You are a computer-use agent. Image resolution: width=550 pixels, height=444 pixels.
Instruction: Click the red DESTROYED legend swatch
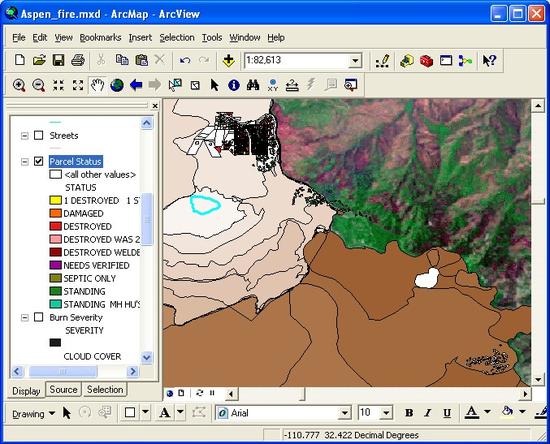click(x=55, y=227)
